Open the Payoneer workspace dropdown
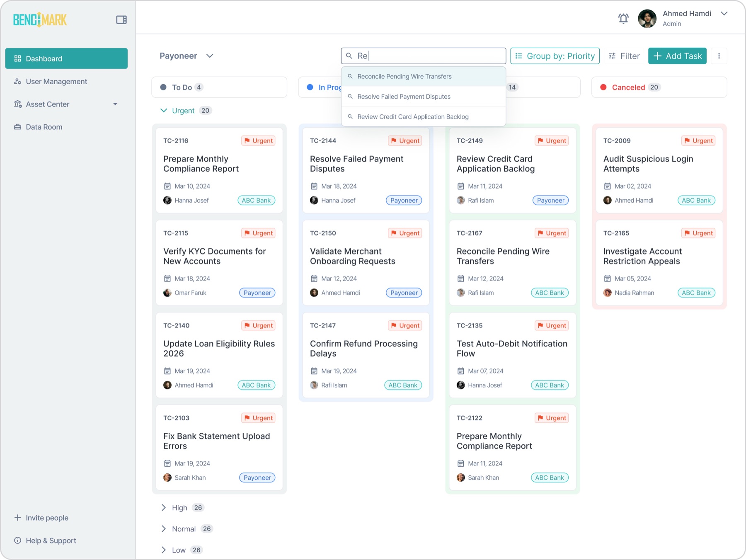This screenshot has width=746, height=560. [186, 56]
